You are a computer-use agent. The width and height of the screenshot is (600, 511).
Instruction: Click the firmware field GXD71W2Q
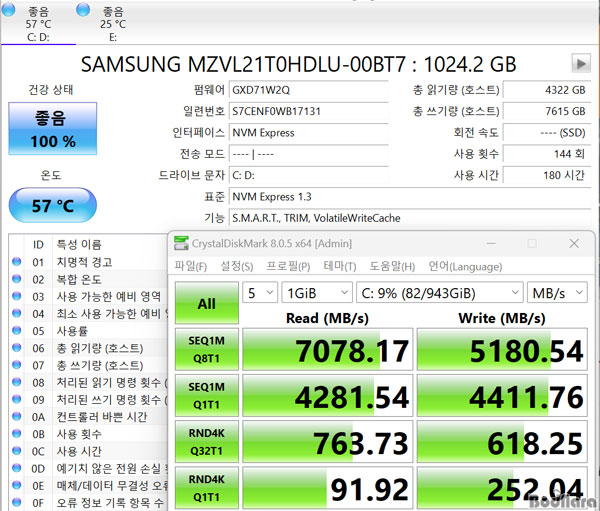[309, 90]
